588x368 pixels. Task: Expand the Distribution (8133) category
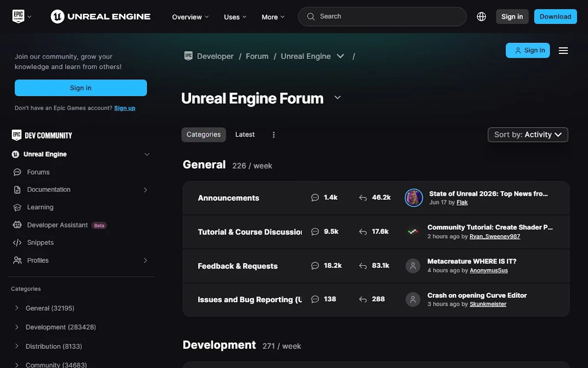pos(17,346)
